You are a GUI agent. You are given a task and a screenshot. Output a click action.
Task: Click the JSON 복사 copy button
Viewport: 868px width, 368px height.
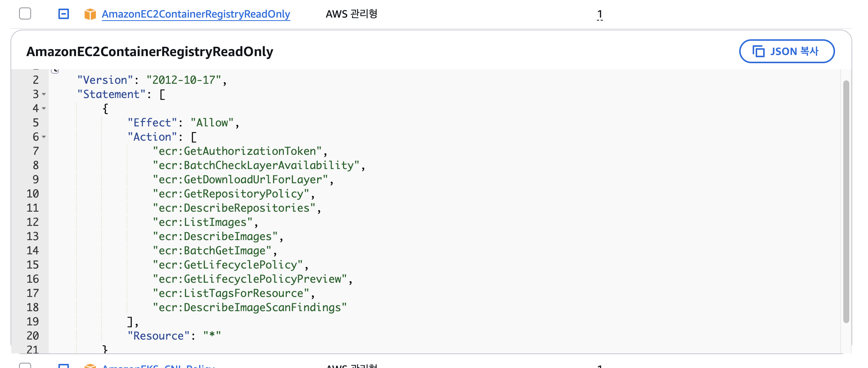787,51
